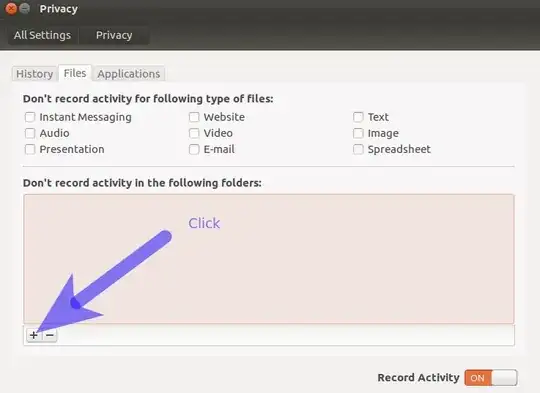The width and height of the screenshot is (540, 393).
Task: Tick the E-mail checkbox
Action: (194, 149)
